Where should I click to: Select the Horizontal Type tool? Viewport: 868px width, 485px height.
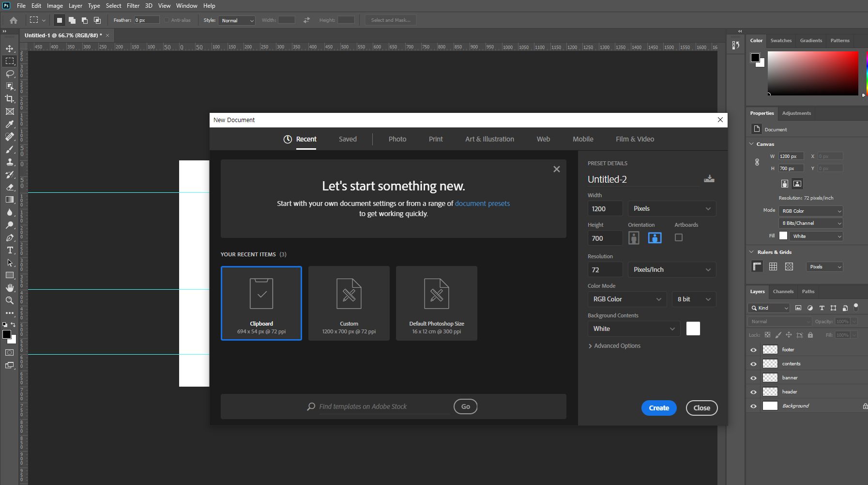[x=10, y=250]
